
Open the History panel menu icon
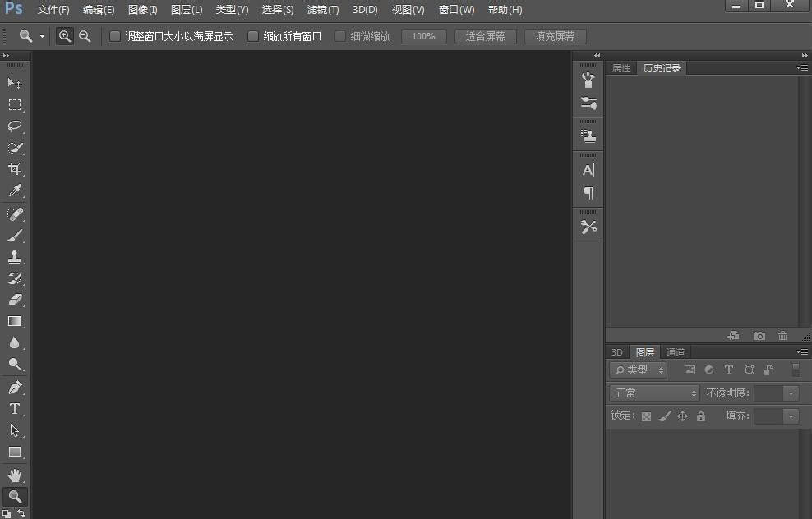801,68
